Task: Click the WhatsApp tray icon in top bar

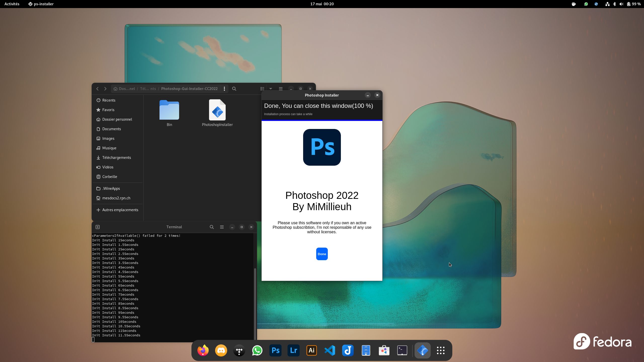Action: (x=586, y=4)
